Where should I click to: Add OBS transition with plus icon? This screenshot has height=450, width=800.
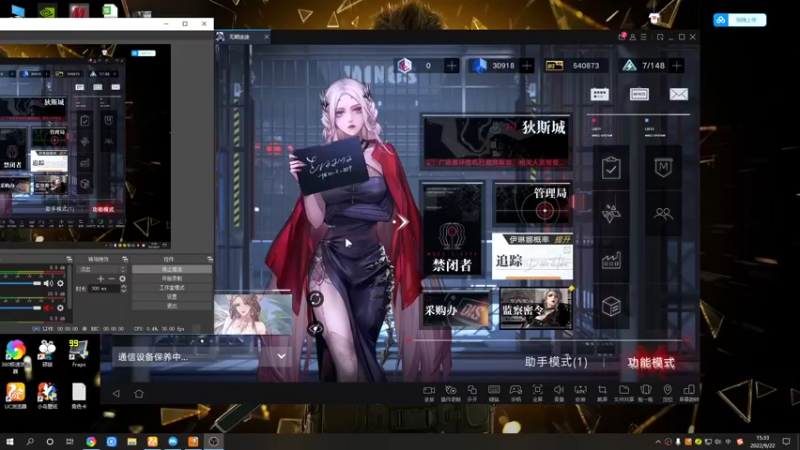(101, 279)
